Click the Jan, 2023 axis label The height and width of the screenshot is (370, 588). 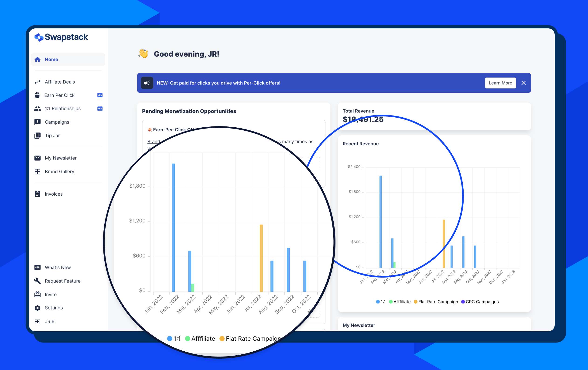[508, 277]
